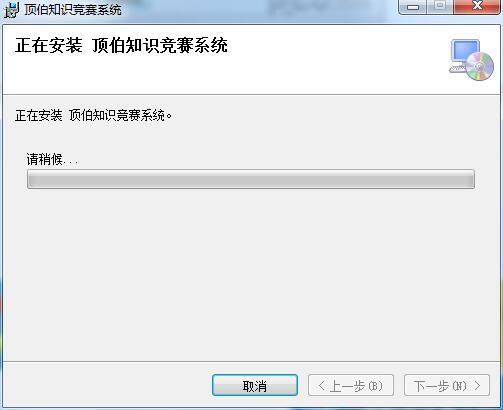Click the greyed-out maximize button
503x410 pixels.
440,6
